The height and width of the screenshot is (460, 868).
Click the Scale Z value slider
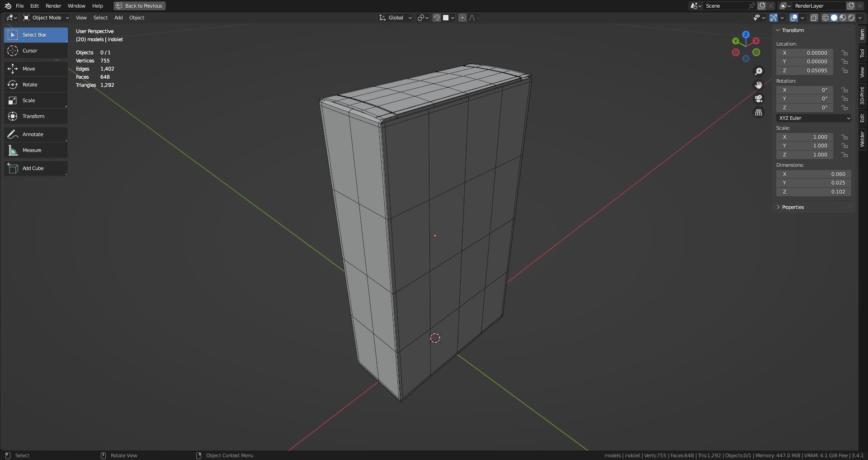click(x=805, y=155)
